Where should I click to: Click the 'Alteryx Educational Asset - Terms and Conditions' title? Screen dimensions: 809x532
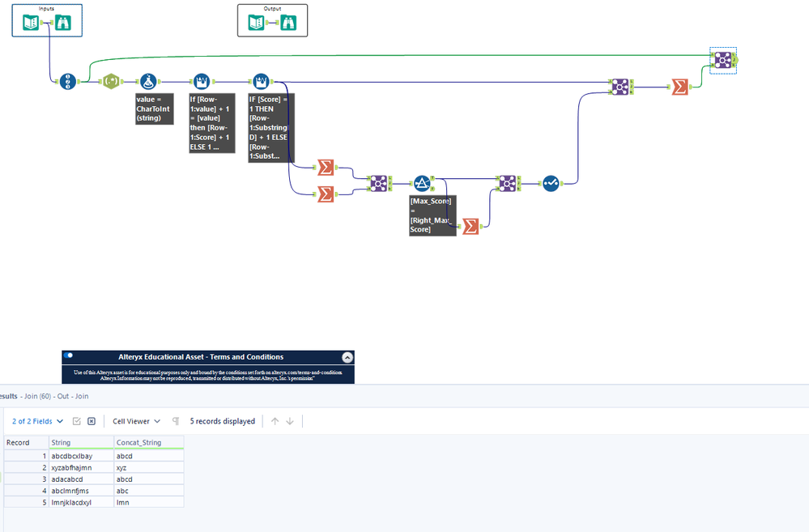(201, 357)
